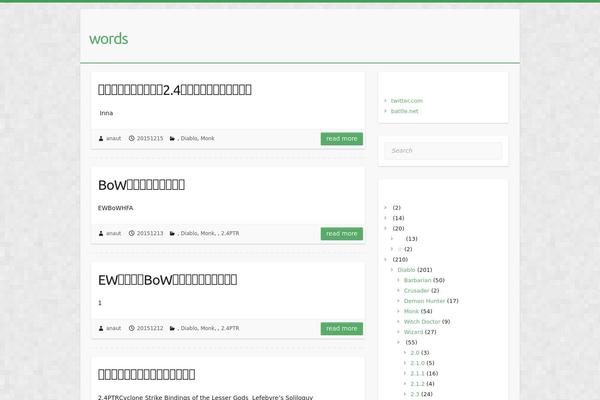Click the arrow bullet beside category (14)
Image resolution: width=600 pixels, height=400 pixels.
coord(386,218)
